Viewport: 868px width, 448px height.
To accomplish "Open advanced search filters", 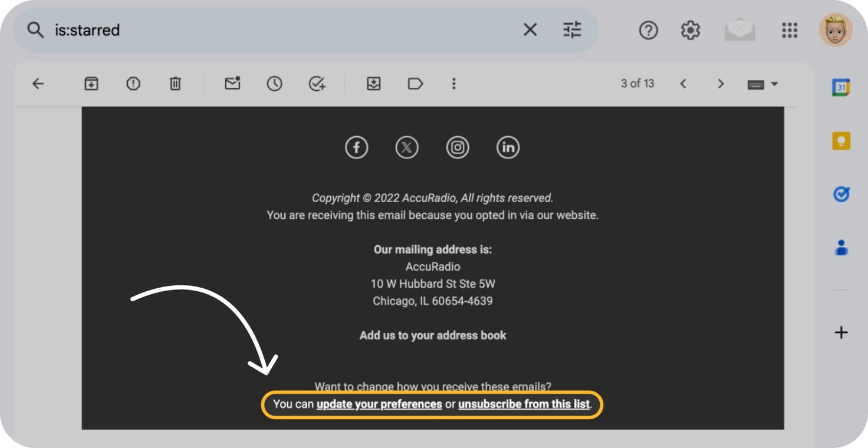I will pyautogui.click(x=571, y=29).
